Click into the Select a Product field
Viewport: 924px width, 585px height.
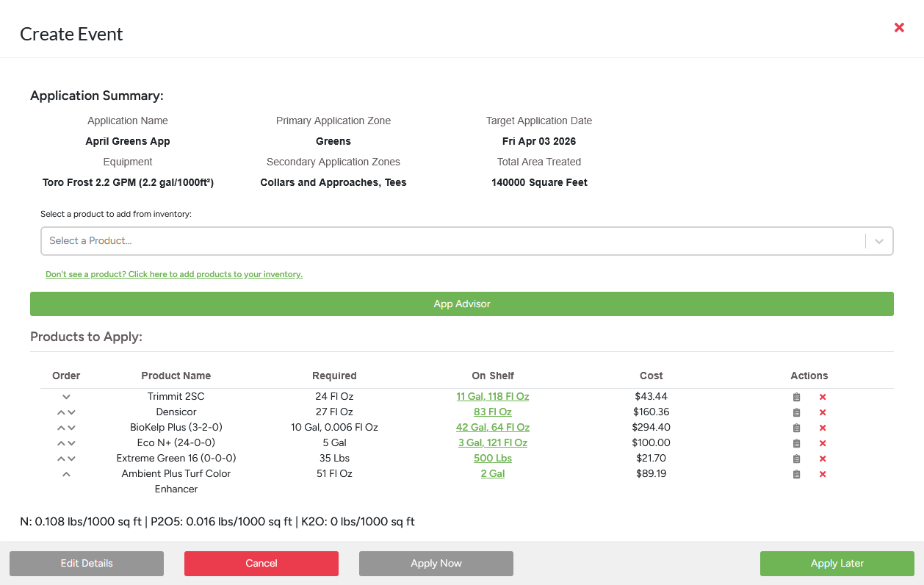[441, 241]
